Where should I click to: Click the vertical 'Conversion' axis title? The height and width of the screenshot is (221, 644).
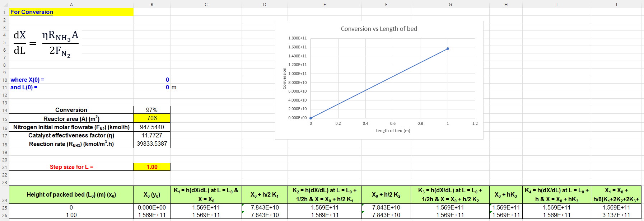[x=284, y=78]
